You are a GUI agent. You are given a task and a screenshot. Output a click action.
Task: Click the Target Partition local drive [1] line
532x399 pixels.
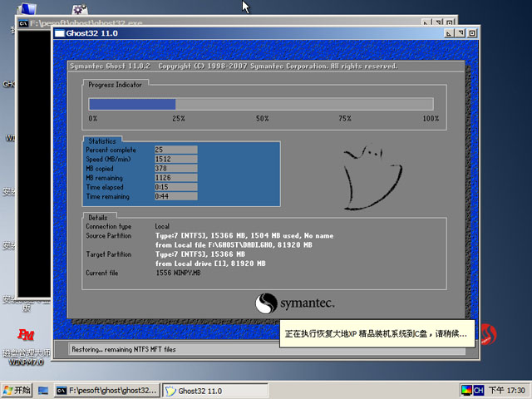point(210,264)
